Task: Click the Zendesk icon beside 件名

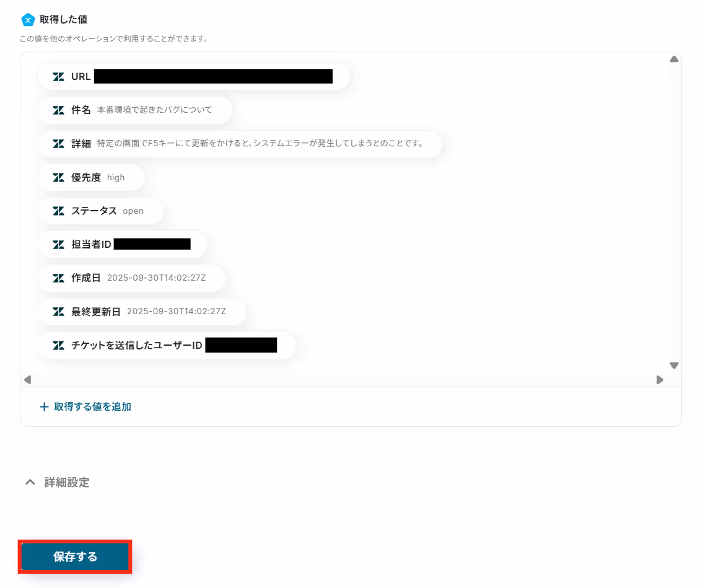Action: tap(58, 110)
